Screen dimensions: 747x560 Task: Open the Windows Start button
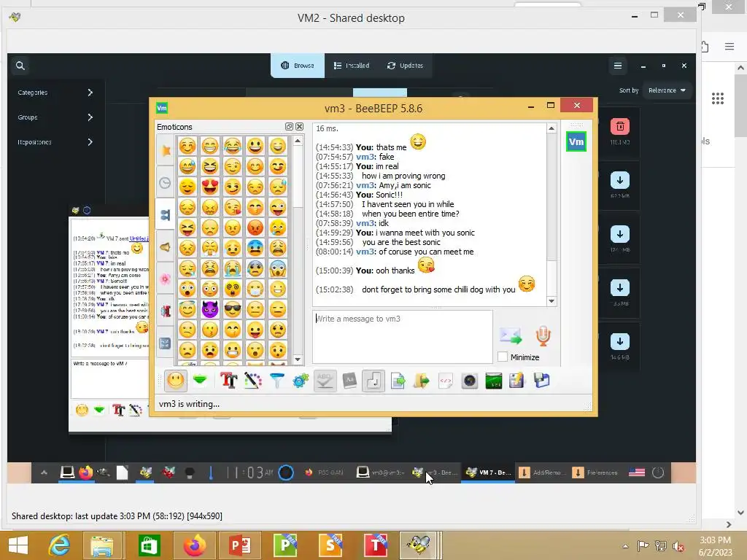(x=18, y=545)
